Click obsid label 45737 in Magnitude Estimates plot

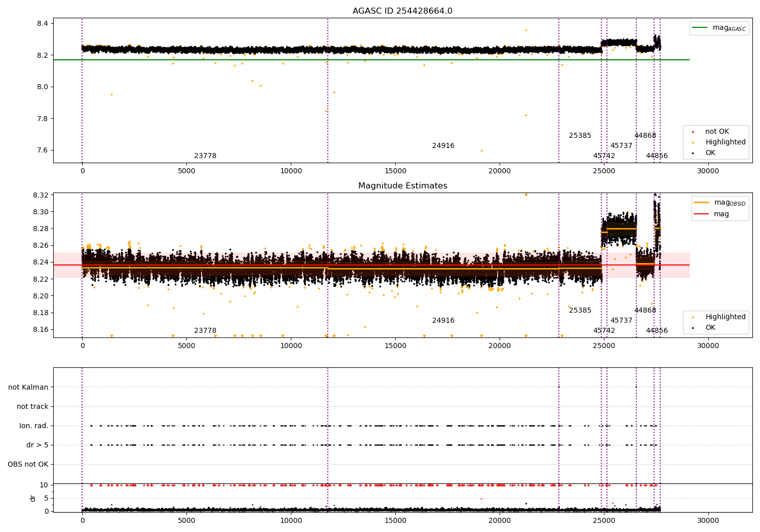(x=621, y=320)
